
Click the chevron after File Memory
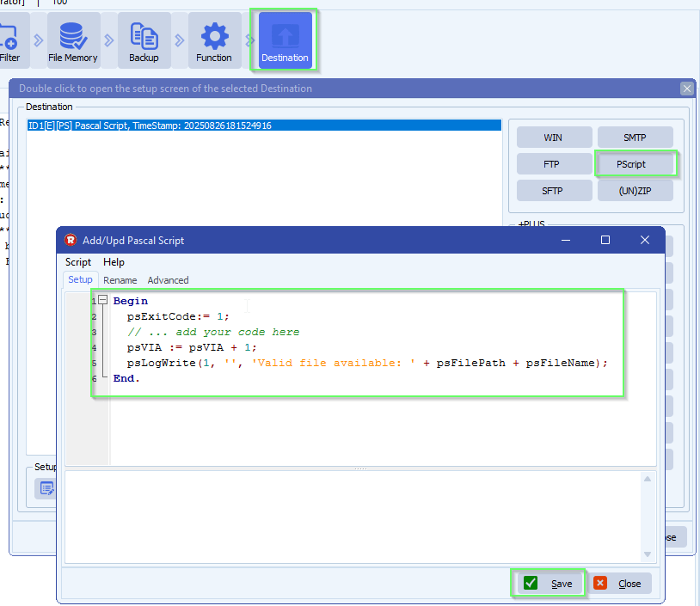point(109,40)
